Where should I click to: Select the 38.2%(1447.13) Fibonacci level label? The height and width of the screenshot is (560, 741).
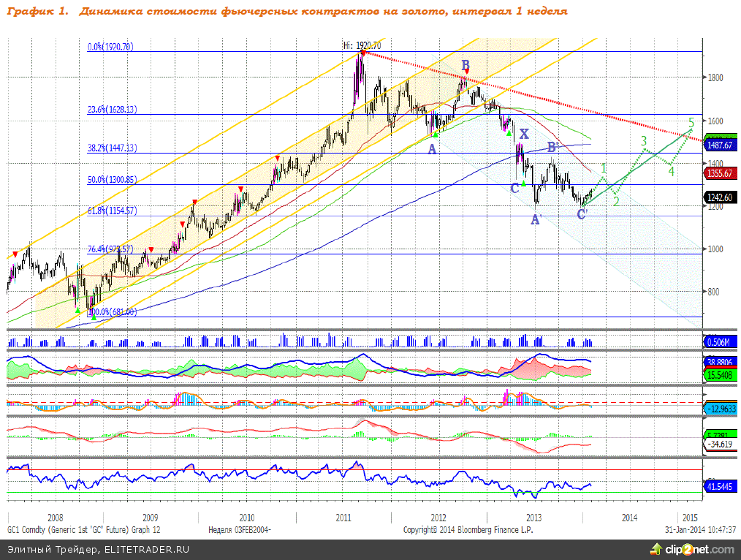tap(112, 148)
